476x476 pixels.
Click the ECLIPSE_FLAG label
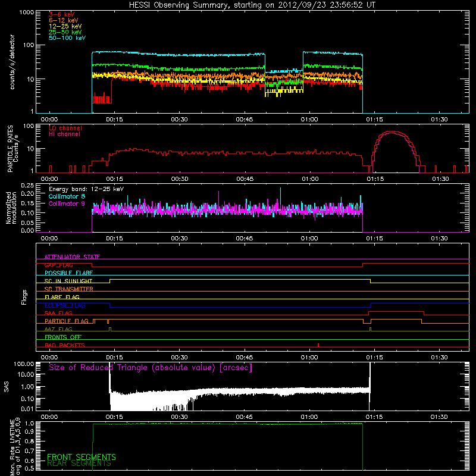[x=65, y=305]
